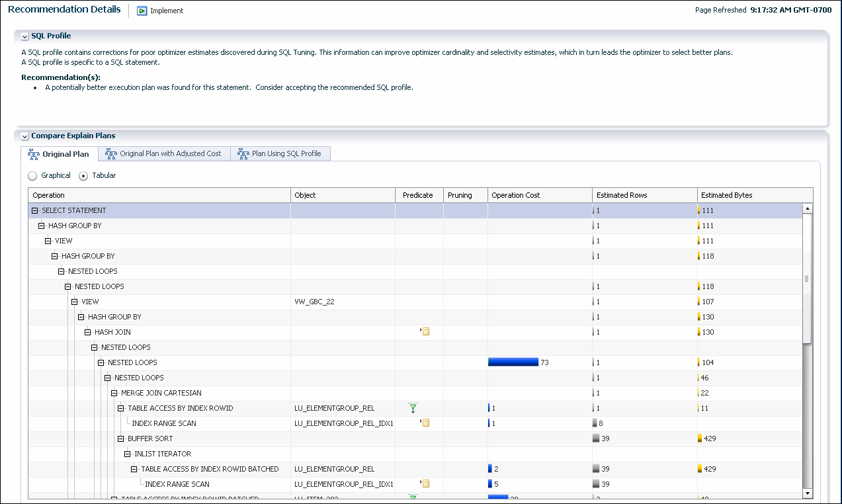Click the Implement play icon
Screen dimensions: 842x504
point(142,11)
